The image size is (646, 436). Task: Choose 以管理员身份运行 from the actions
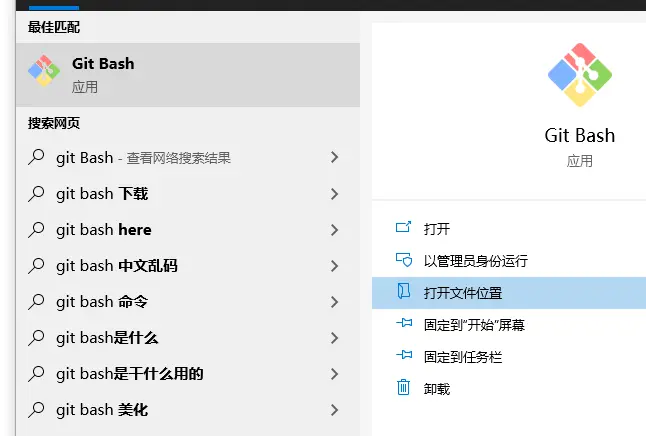point(509,261)
